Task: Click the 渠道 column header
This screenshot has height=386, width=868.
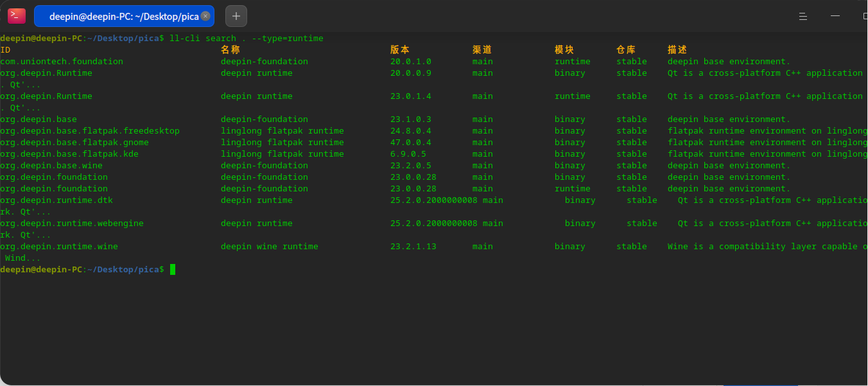Action: 482,50
